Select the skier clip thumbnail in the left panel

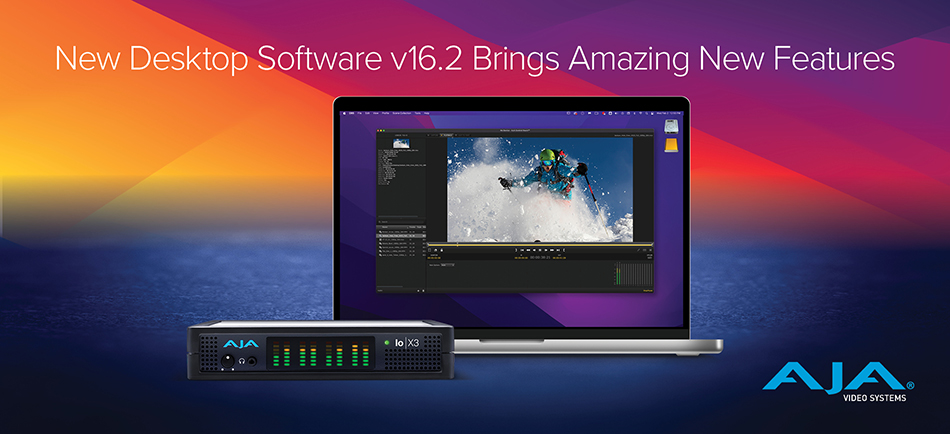point(401,143)
